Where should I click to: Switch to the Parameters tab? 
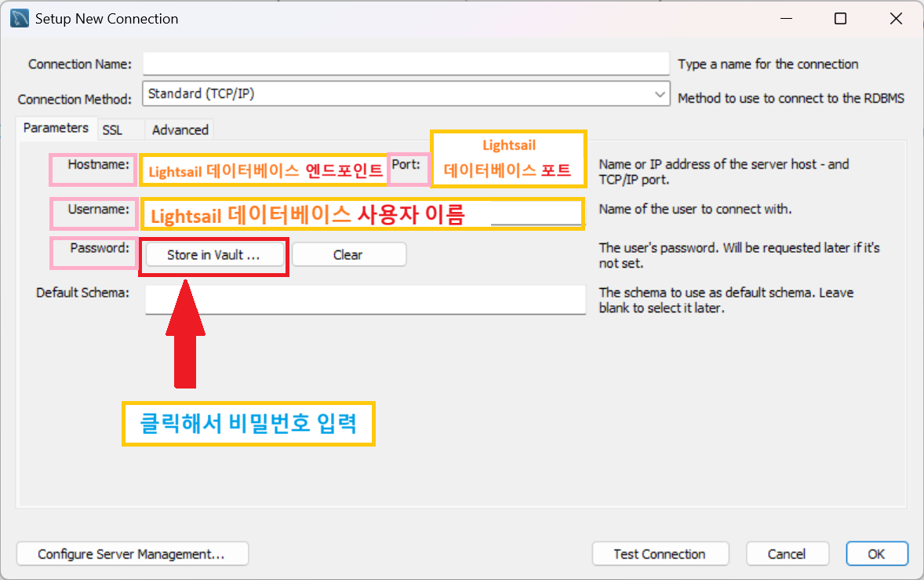pos(56,128)
